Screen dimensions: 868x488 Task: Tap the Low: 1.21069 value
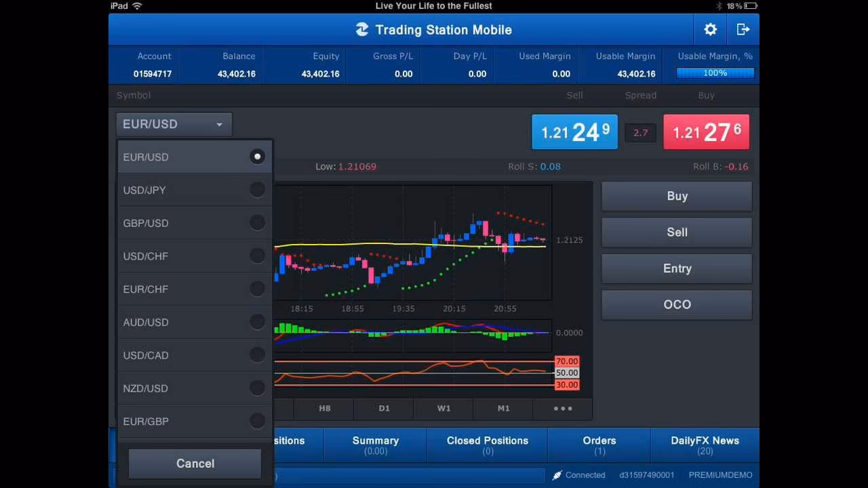[x=346, y=167]
